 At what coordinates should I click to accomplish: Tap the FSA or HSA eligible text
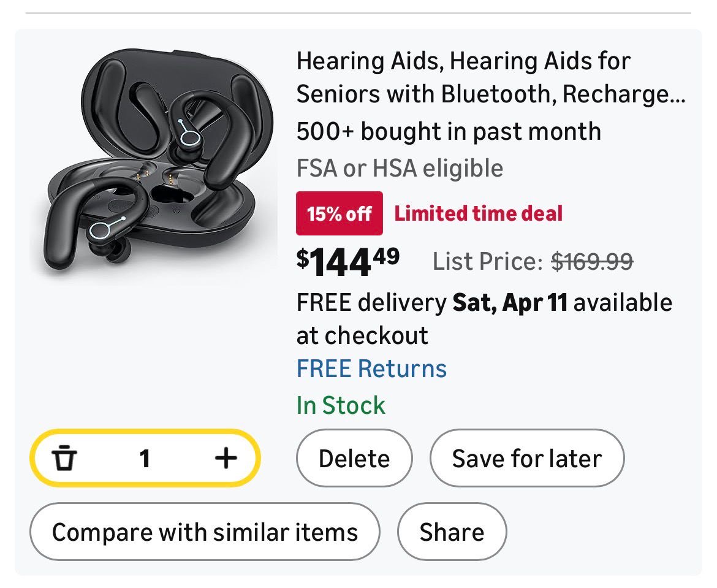[x=400, y=168]
